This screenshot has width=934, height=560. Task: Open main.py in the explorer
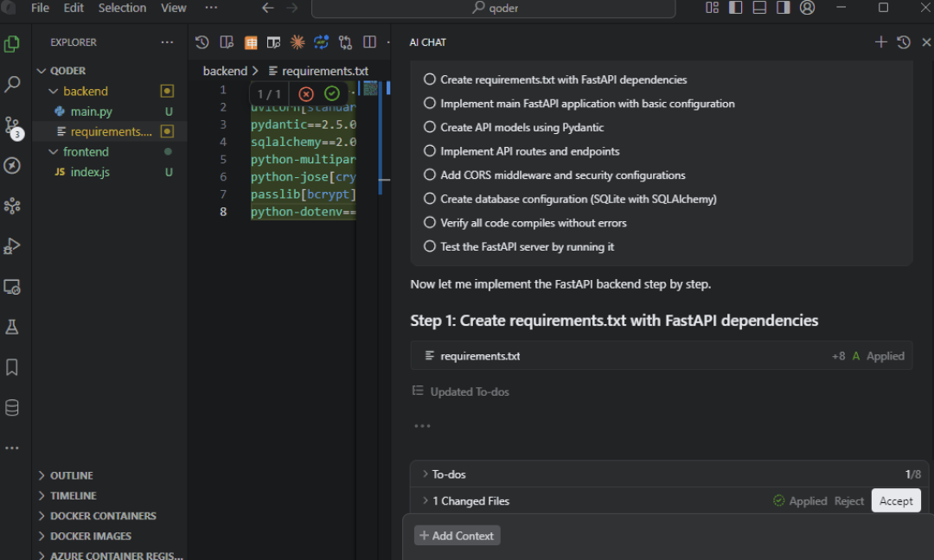(91, 111)
